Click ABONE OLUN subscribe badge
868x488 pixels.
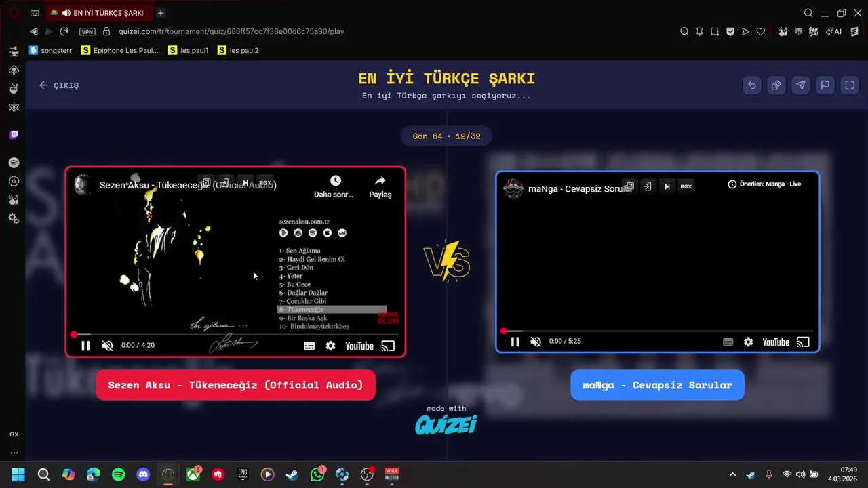pyautogui.click(x=388, y=318)
